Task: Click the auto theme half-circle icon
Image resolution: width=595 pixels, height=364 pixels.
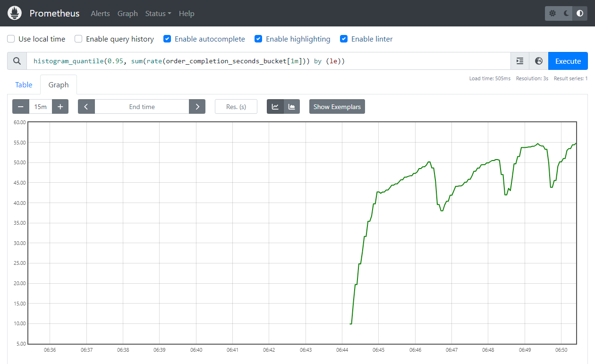Action: tap(579, 13)
